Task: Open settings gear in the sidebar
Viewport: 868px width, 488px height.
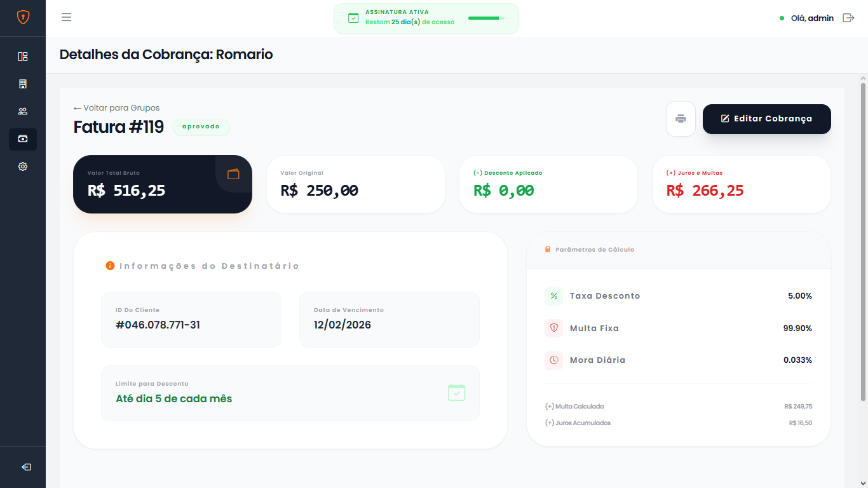Action: (23, 166)
